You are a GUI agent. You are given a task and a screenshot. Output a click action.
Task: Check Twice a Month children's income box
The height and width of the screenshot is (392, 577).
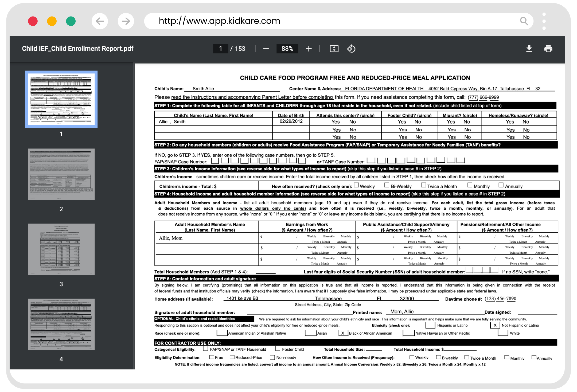[x=423, y=185]
